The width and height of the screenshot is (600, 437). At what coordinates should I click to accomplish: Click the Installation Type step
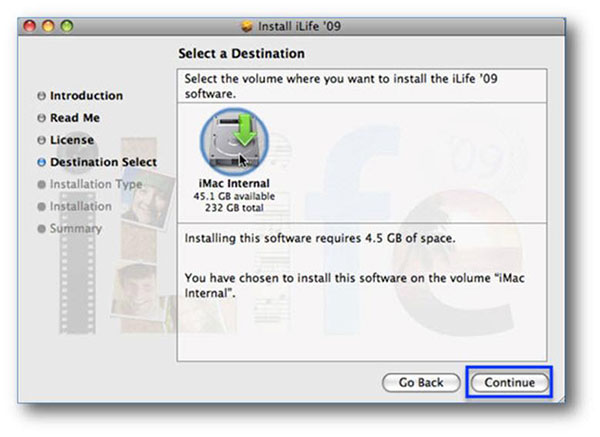[x=96, y=184]
